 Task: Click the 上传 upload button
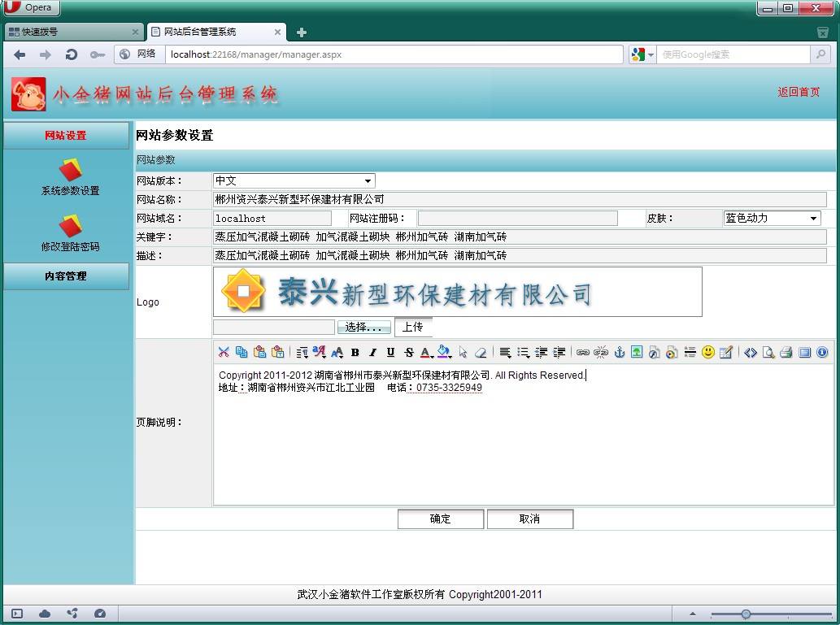[412, 327]
